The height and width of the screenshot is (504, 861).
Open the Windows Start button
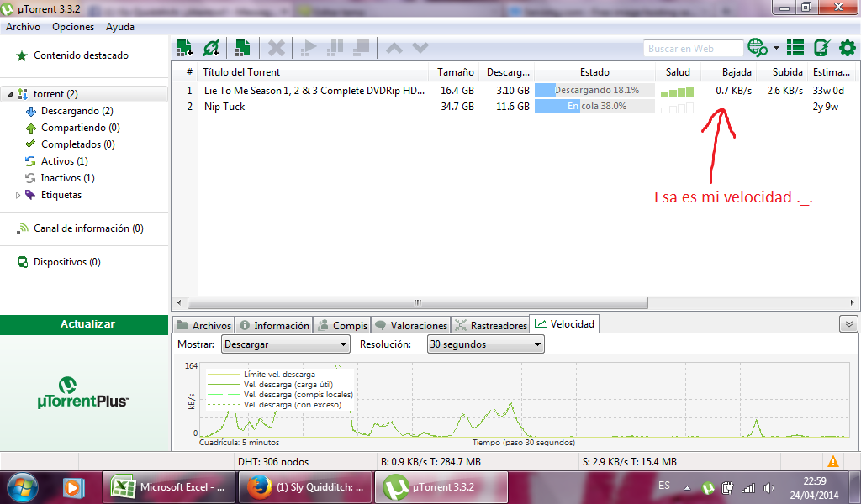tap(21, 487)
